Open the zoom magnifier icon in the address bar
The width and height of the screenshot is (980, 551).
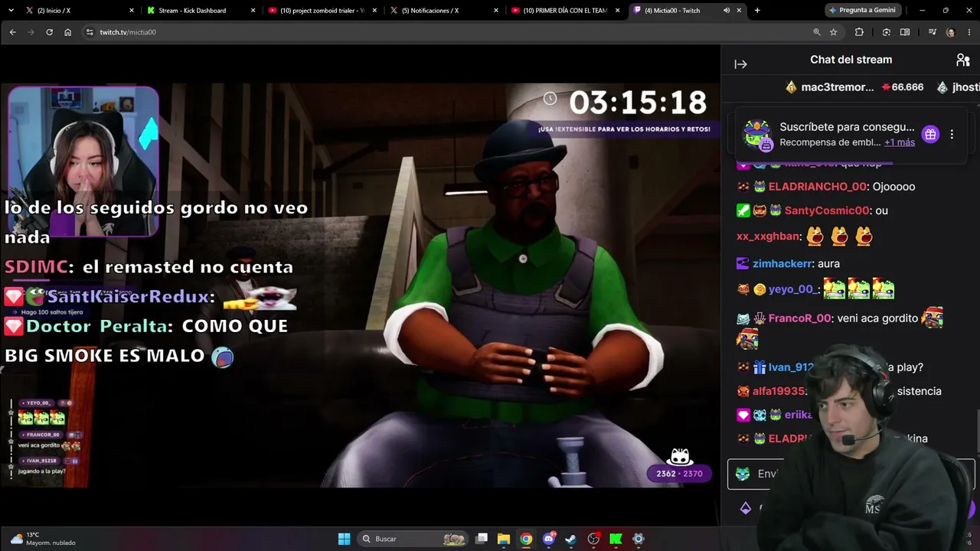tap(817, 32)
